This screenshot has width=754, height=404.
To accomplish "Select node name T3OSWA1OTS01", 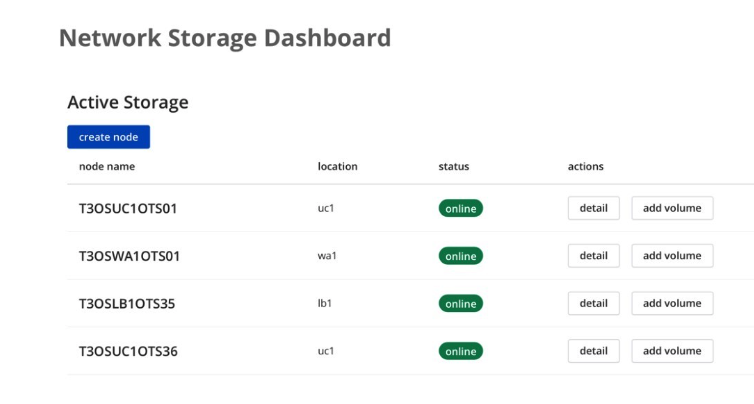I will (129, 256).
